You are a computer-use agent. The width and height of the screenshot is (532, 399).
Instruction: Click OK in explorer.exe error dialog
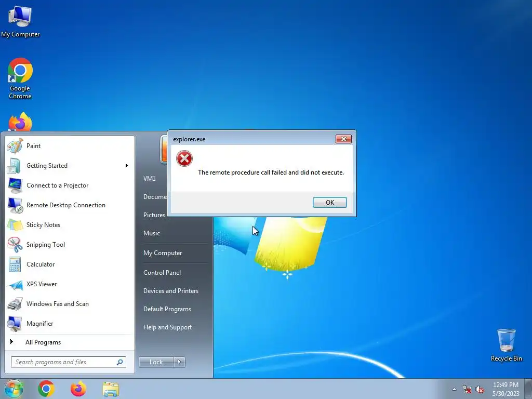(x=329, y=203)
